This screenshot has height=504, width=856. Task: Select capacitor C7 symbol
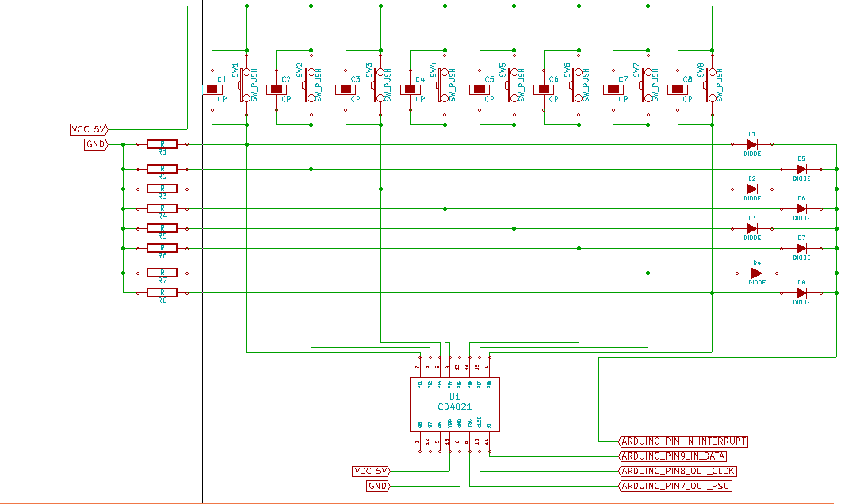tap(613, 90)
